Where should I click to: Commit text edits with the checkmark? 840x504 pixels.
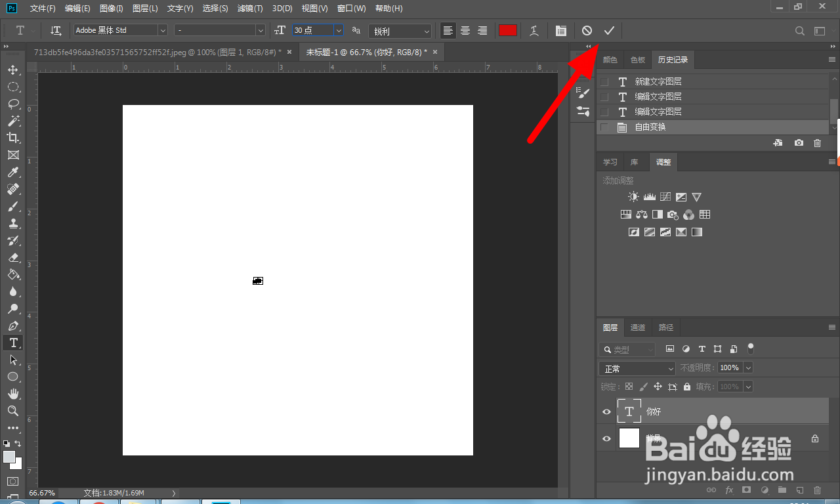click(609, 30)
